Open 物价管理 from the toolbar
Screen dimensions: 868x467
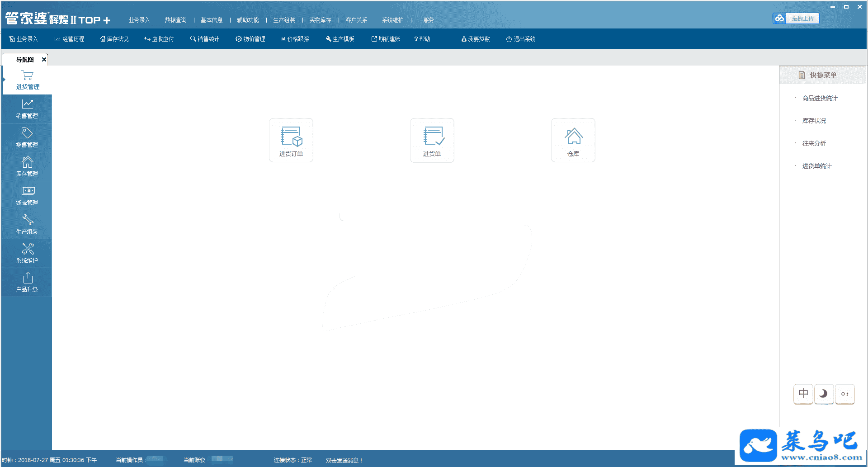250,39
